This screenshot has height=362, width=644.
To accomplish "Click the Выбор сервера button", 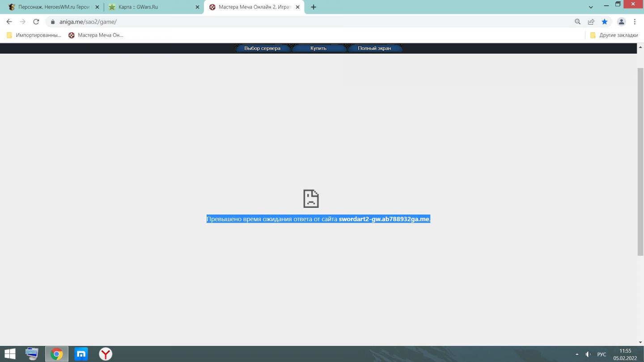I will click(263, 48).
